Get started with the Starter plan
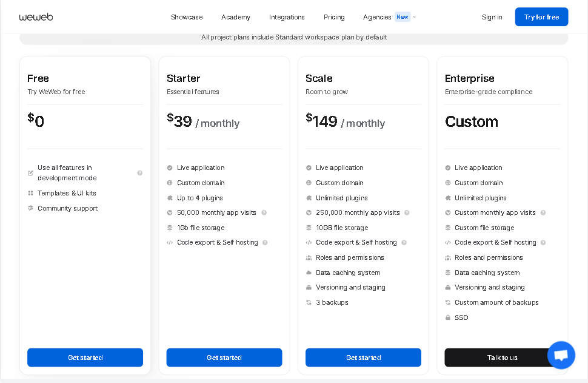This screenshot has width=588, height=383. coord(224,358)
